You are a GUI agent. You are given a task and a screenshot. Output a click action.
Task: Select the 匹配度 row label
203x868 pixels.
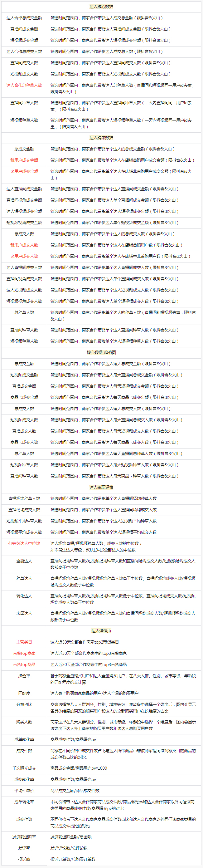click(x=24, y=693)
